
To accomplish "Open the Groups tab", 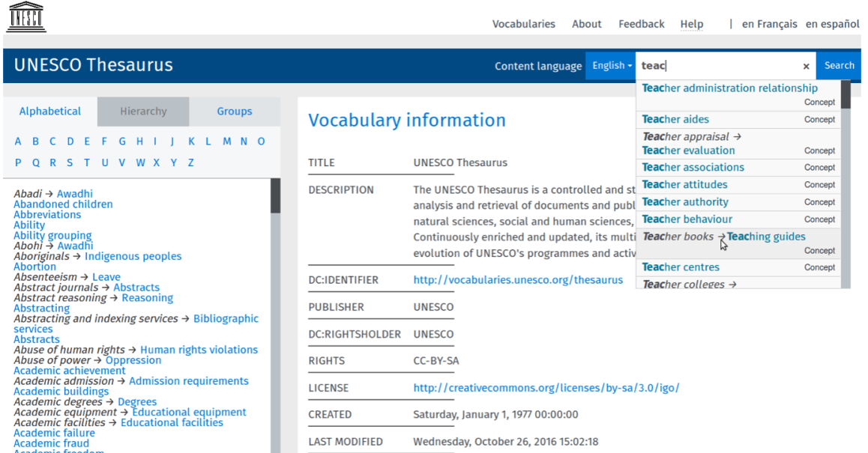I will [235, 112].
